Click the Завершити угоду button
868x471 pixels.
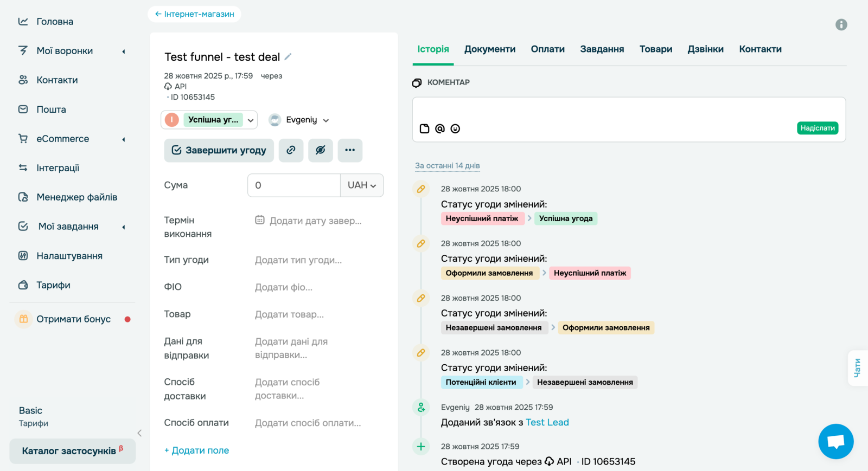219,150
